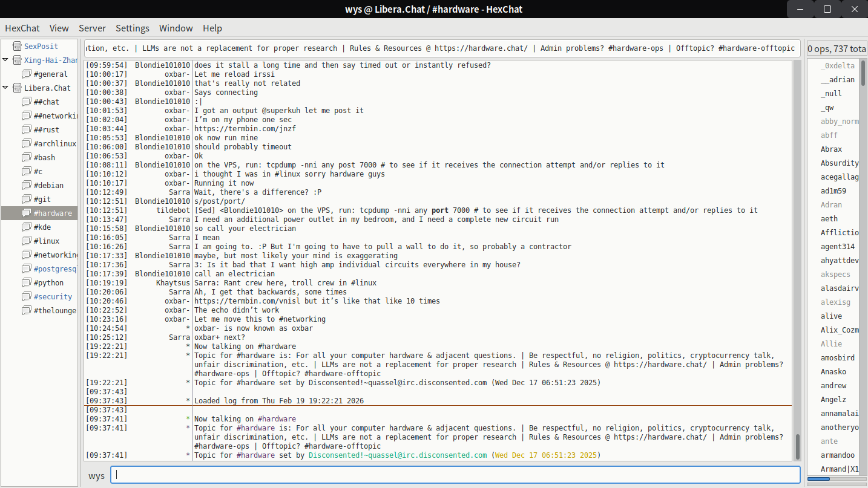
Task: Click the channel icon beside #git
Action: pyautogui.click(x=26, y=199)
